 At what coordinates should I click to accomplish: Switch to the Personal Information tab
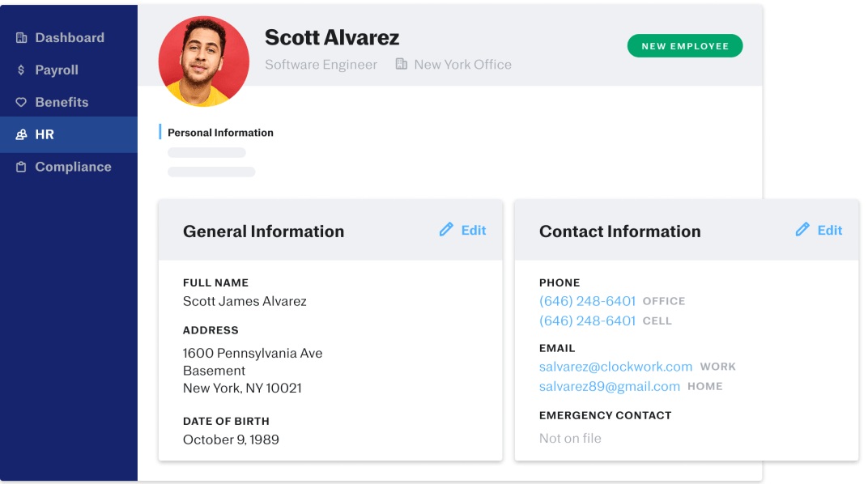pos(220,133)
